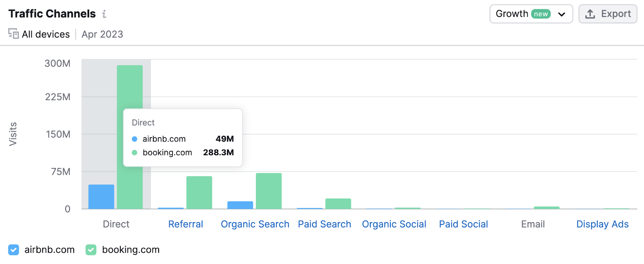Click the green booking.com Direct bar

[x=130, y=87]
